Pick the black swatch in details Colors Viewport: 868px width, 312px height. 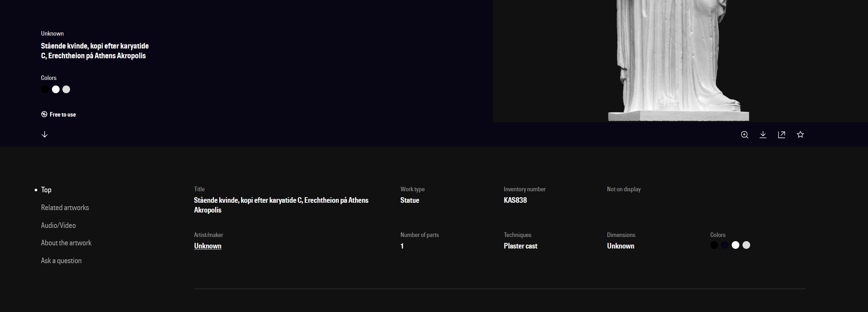point(714,245)
